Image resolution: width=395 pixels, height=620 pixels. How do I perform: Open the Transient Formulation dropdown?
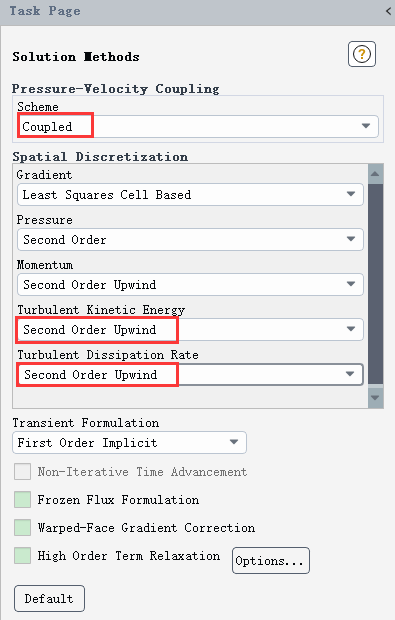pyautogui.click(x=130, y=442)
